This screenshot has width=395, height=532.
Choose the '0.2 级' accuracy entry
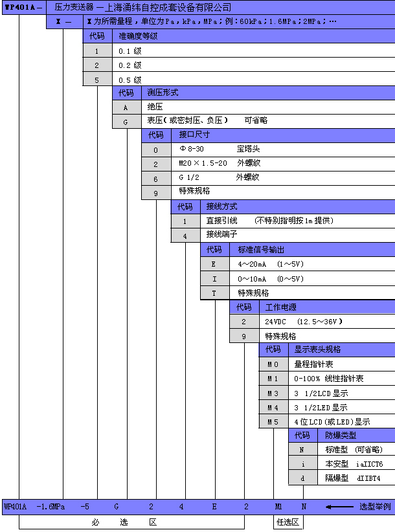(130, 65)
